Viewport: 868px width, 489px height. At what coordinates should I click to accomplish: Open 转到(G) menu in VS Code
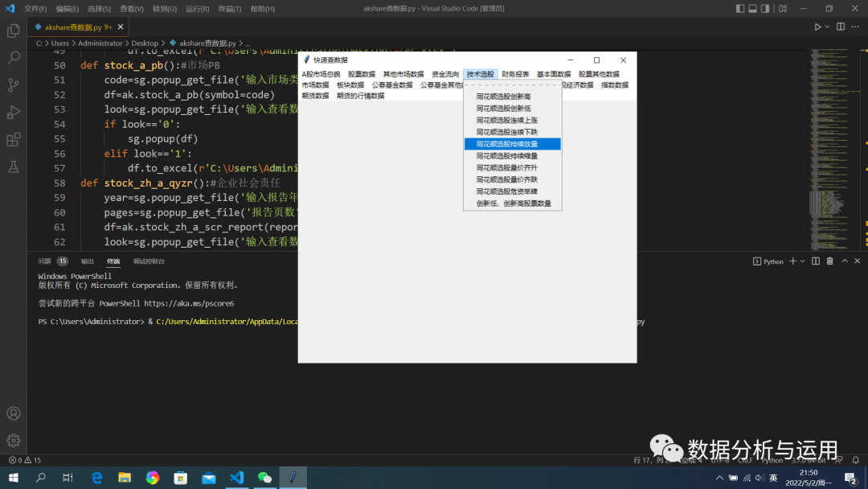click(x=165, y=9)
